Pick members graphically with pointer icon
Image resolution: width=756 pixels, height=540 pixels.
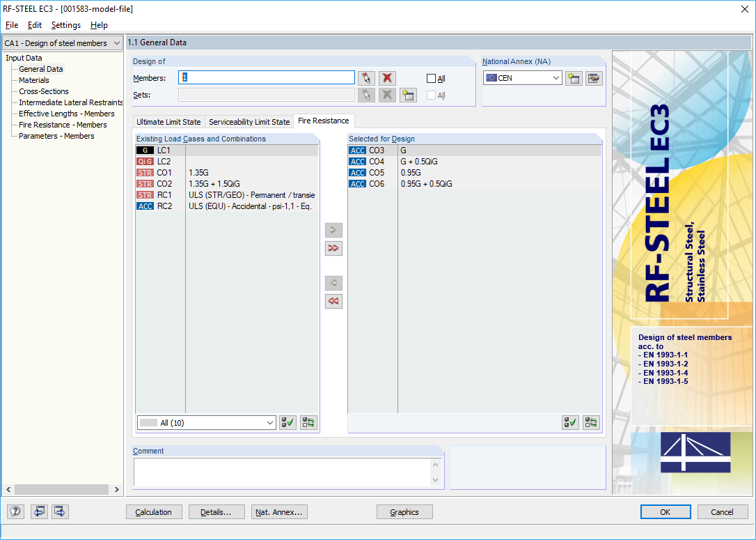(x=366, y=78)
